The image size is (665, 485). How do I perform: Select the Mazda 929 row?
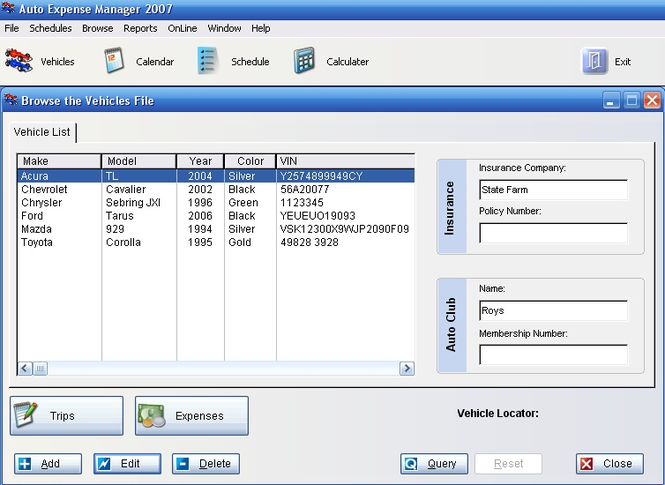coord(216,229)
